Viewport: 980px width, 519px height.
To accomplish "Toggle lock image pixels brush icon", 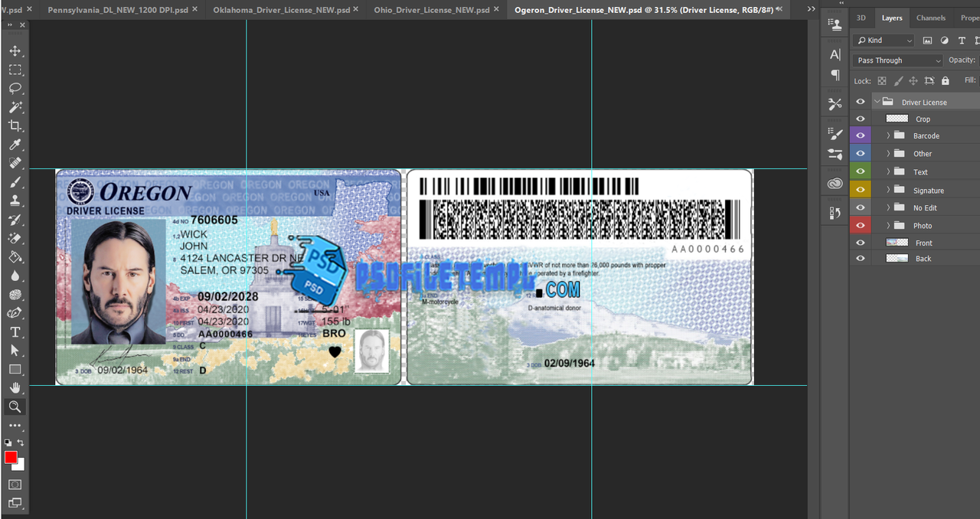I will coord(898,80).
